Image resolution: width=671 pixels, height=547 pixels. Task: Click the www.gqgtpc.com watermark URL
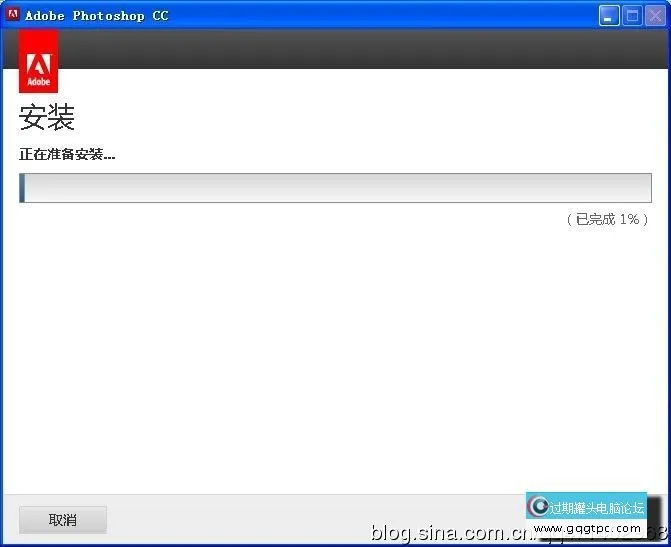(587, 529)
